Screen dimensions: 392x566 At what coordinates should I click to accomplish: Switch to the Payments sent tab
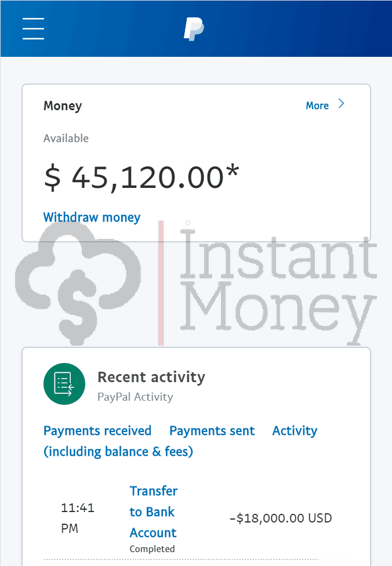212,431
